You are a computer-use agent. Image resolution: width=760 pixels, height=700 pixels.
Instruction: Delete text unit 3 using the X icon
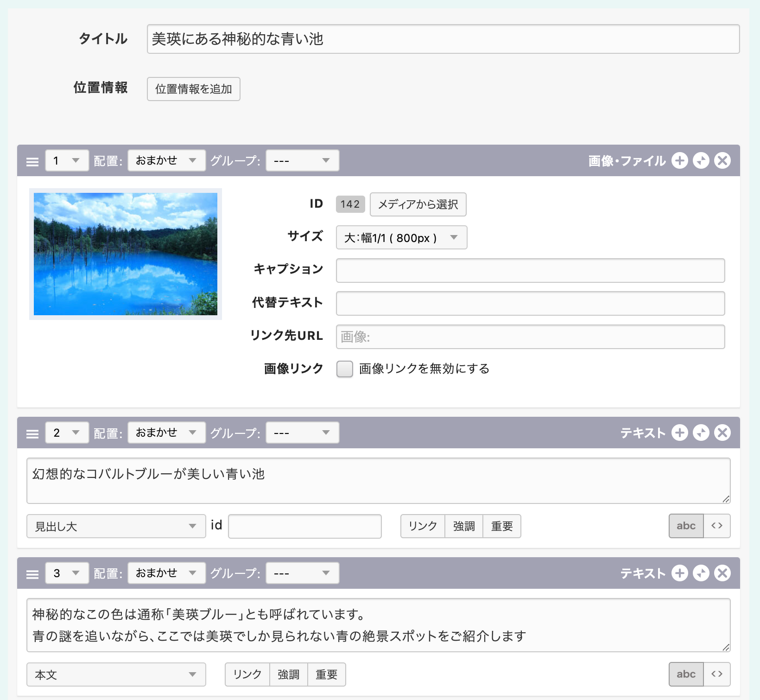722,573
